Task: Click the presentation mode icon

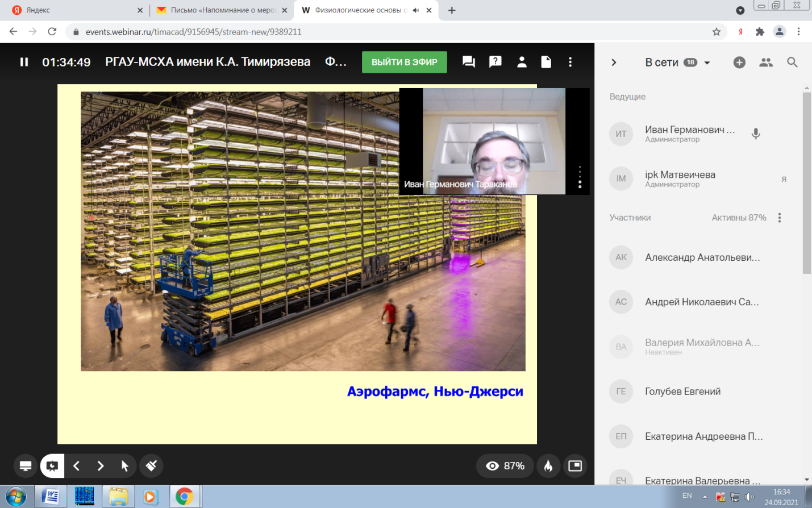Action: [52, 466]
